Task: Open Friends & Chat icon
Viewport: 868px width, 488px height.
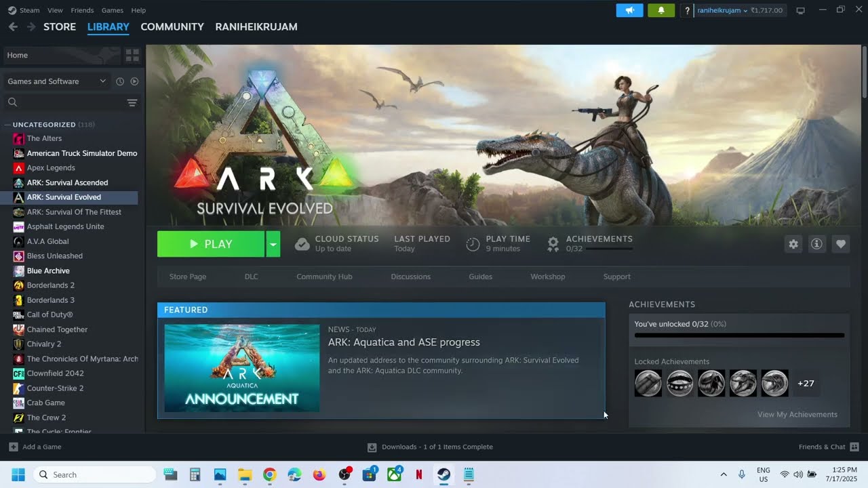Action: click(x=854, y=447)
